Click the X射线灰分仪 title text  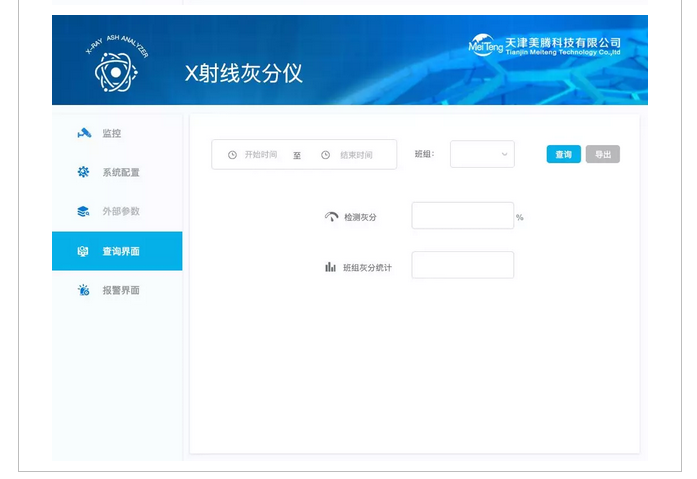coord(244,73)
